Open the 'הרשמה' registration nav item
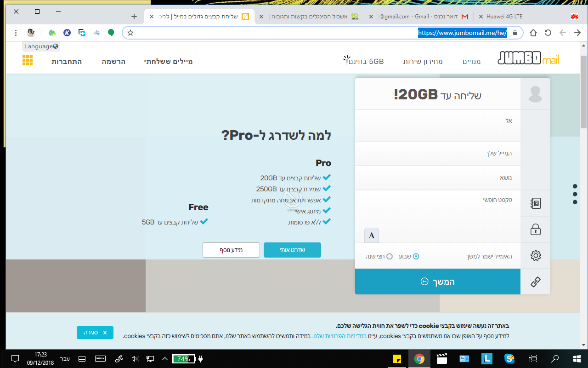The image size is (588, 368). coord(113,62)
